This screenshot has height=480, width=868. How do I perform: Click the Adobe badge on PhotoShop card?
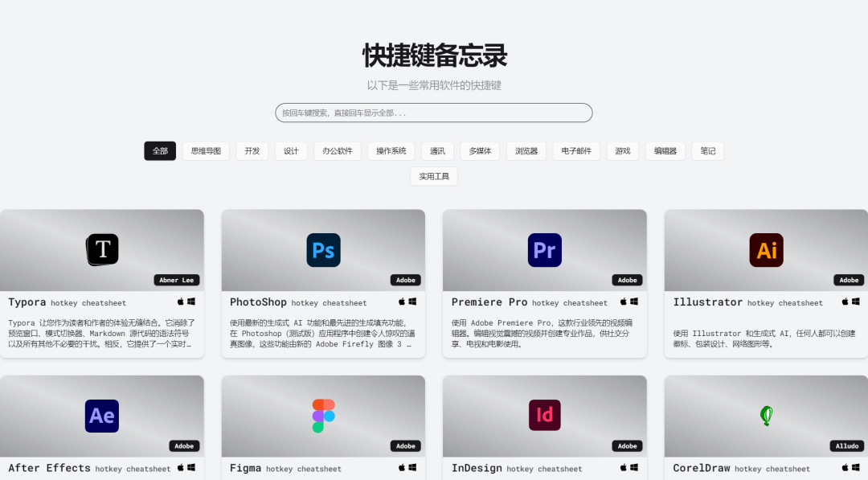point(406,280)
